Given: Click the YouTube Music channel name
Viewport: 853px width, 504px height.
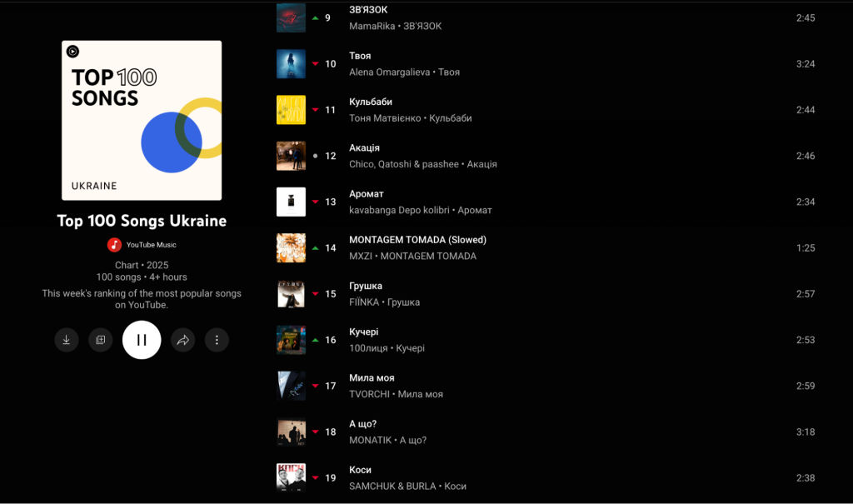Looking at the screenshot, I should coord(152,245).
